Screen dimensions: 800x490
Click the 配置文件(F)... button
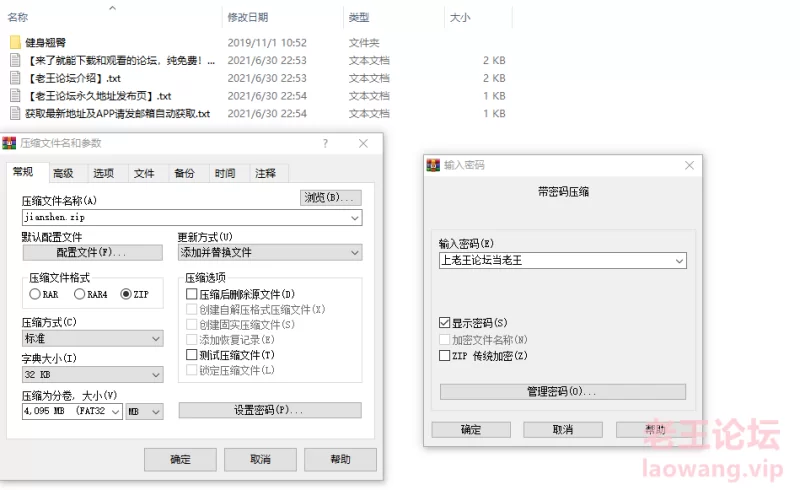92,253
